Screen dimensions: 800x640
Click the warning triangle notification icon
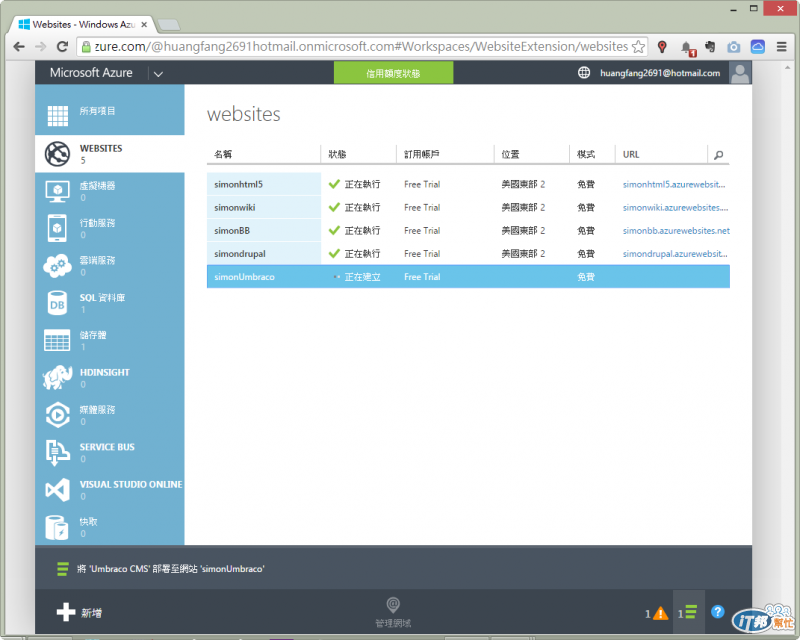pos(660,613)
